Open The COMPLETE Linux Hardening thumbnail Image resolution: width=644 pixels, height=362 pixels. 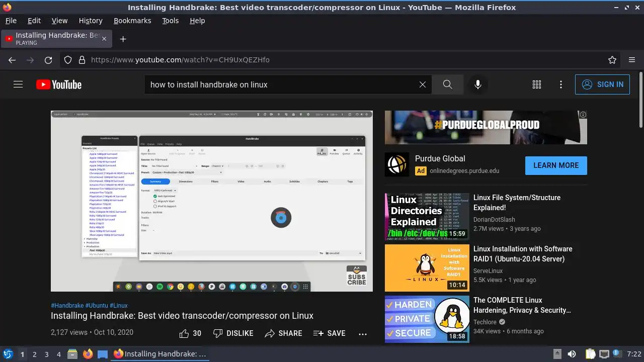[x=427, y=319]
